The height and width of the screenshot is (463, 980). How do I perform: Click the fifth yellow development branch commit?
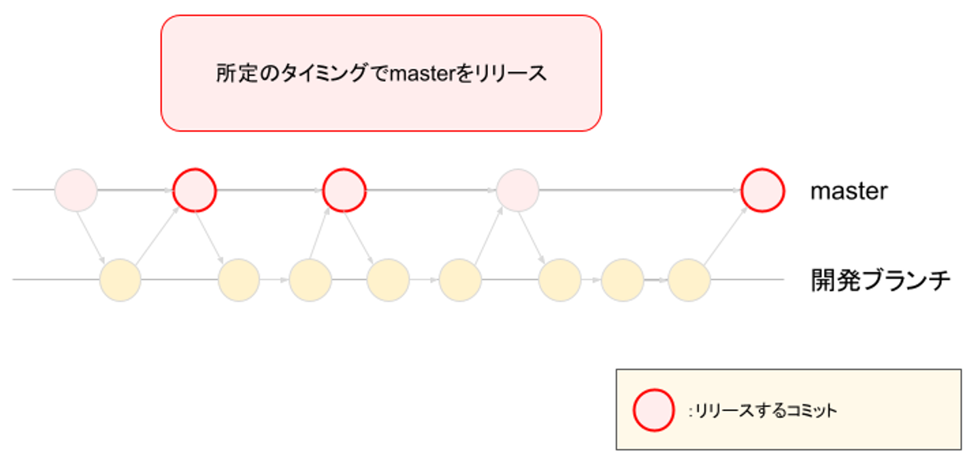(460, 279)
